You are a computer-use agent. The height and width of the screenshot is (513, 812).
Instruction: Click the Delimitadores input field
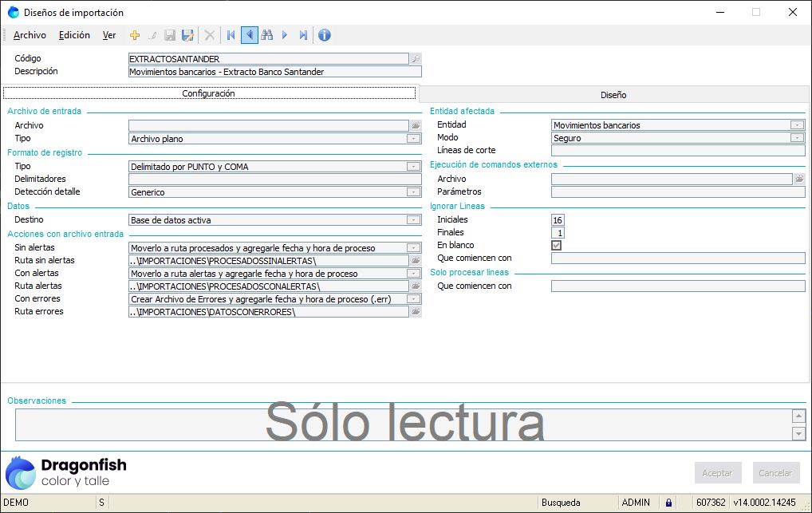coord(274,180)
